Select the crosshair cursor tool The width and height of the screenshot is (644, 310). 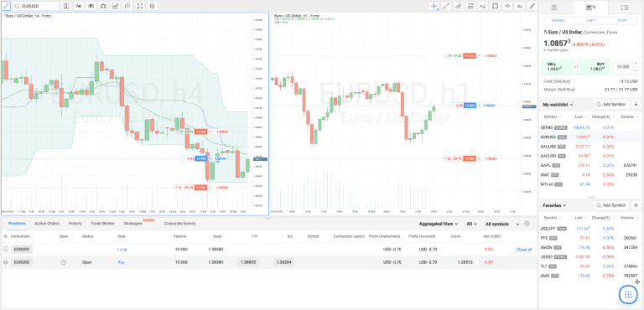(x=434, y=6)
